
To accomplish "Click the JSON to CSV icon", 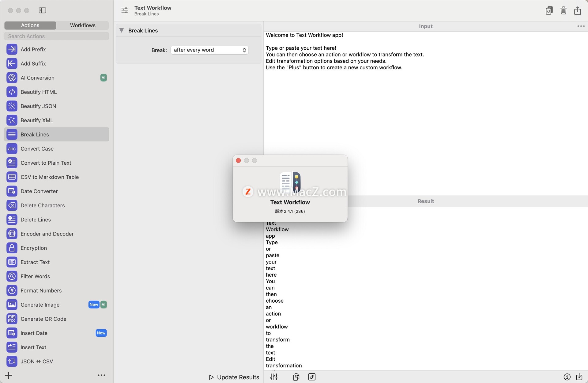I will click(x=12, y=362).
